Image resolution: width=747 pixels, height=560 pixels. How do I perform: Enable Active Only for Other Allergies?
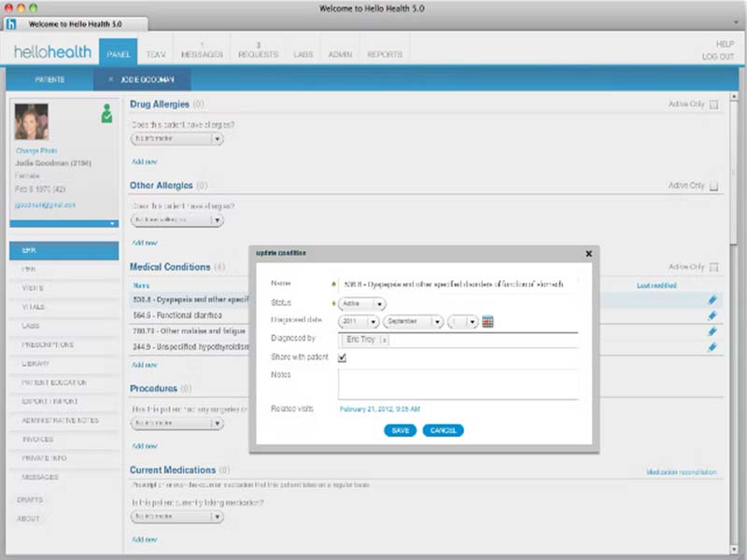[714, 186]
